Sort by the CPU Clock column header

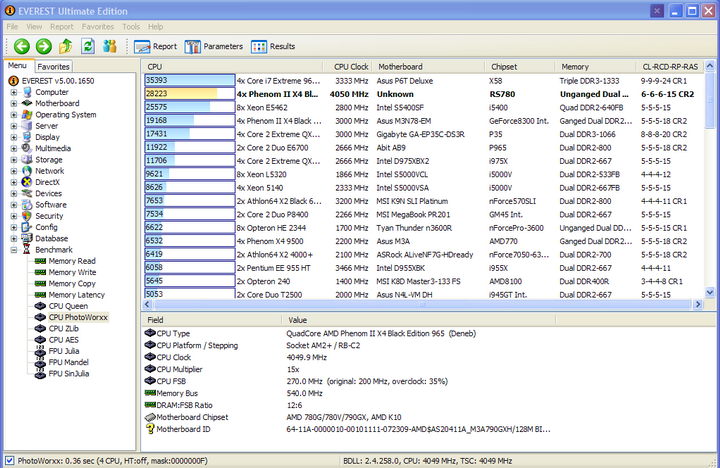[x=348, y=67]
